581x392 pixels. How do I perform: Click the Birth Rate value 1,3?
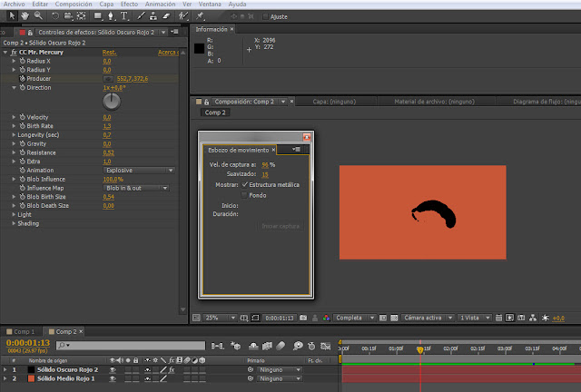pyautogui.click(x=107, y=126)
